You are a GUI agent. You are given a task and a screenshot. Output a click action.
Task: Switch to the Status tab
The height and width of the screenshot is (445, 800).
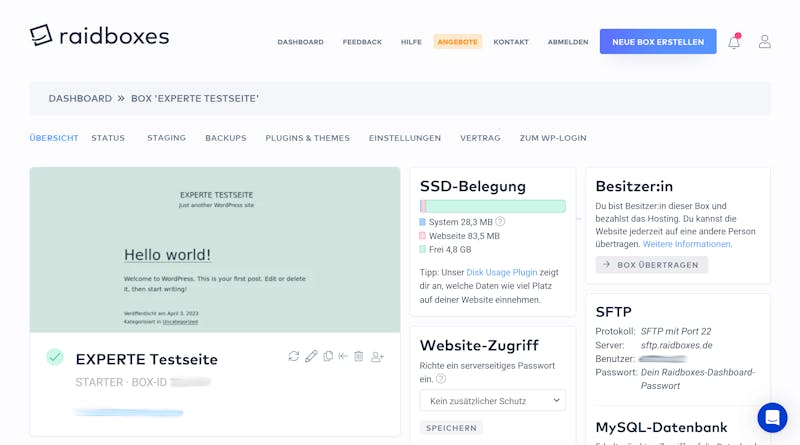[108, 138]
